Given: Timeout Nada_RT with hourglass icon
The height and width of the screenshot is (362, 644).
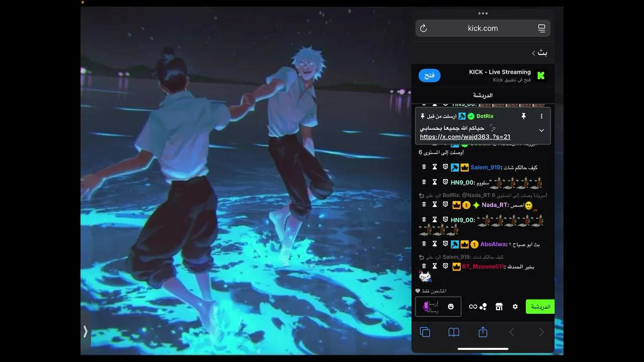Looking at the screenshot, I should [x=435, y=205].
